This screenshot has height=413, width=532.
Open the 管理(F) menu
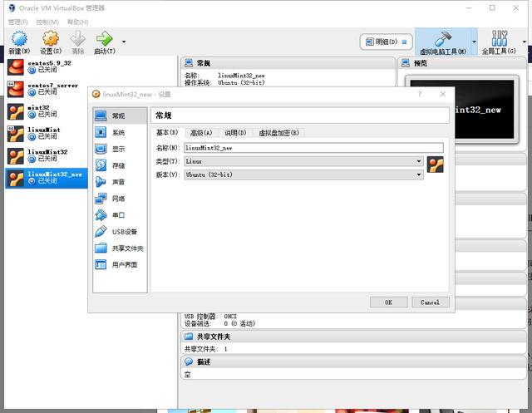tap(18, 22)
